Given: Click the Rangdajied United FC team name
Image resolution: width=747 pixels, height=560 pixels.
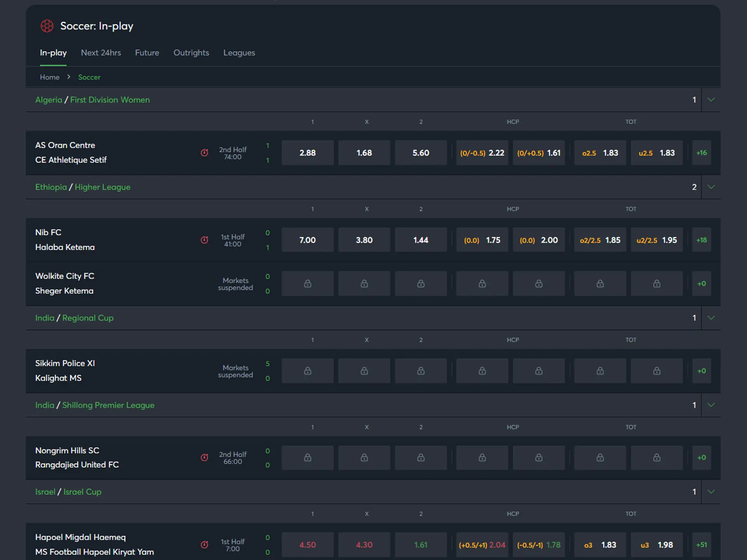Looking at the screenshot, I should pyautogui.click(x=77, y=465).
